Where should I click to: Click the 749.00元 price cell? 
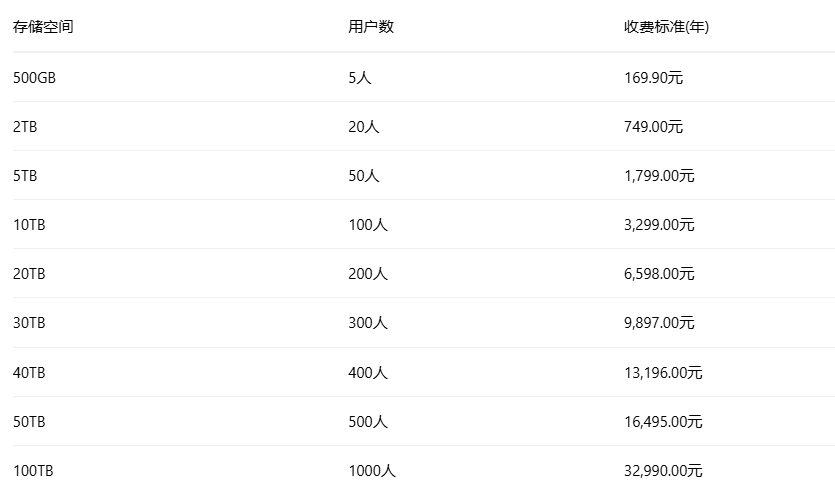point(653,127)
